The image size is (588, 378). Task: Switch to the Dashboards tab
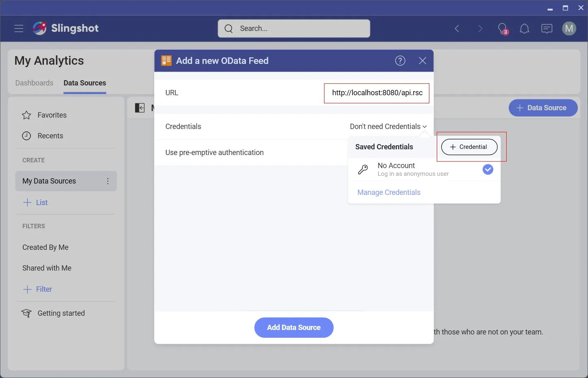coord(34,83)
